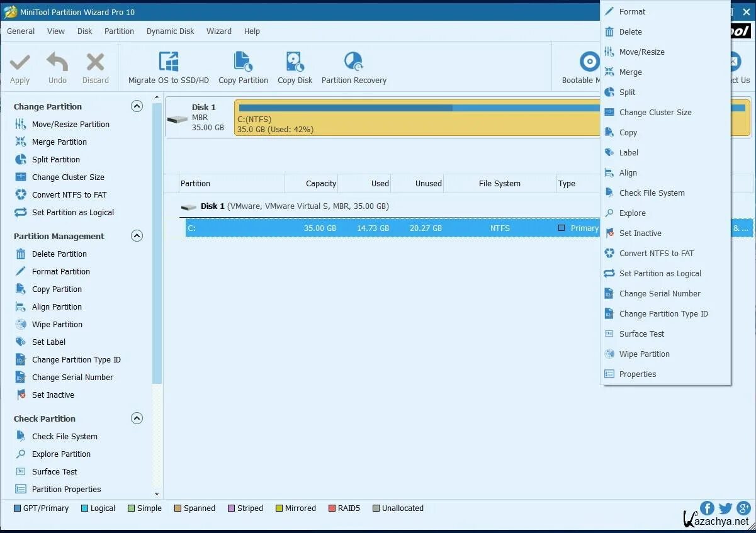Start Partition Recovery from toolbar
Viewport: 756px width, 533px height.
point(354,68)
